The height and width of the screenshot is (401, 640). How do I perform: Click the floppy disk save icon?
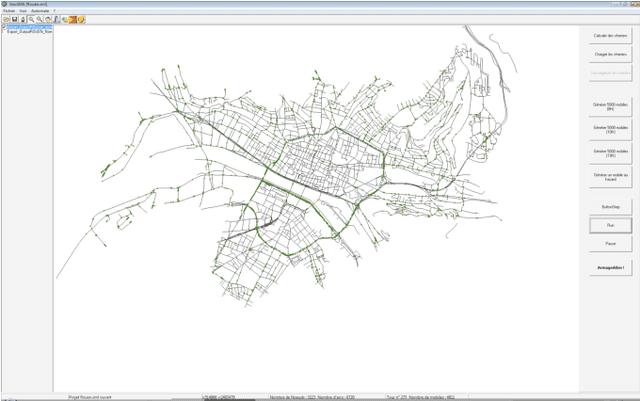pyautogui.click(x=15, y=19)
